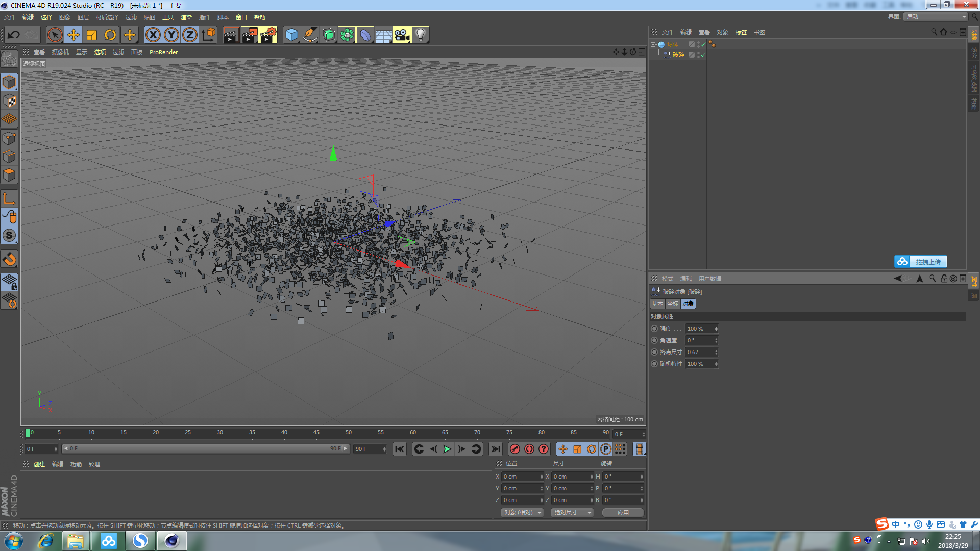Toggle the snap magnet icon
The height and width of the screenshot is (551, 980).
click(9, 259)
